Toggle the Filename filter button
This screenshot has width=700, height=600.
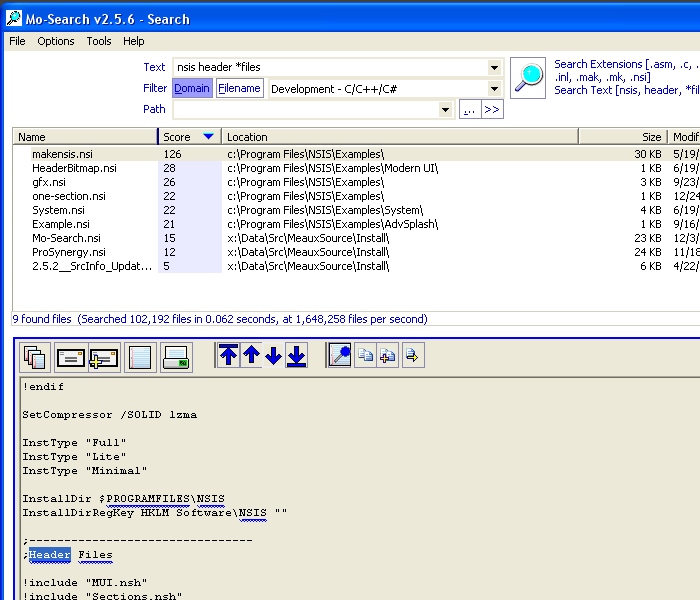[x=239, y=88]
